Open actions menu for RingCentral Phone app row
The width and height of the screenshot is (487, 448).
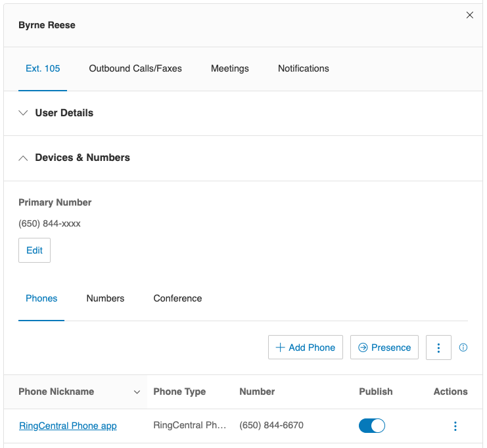pyautogui.click(x=455, y=426)
